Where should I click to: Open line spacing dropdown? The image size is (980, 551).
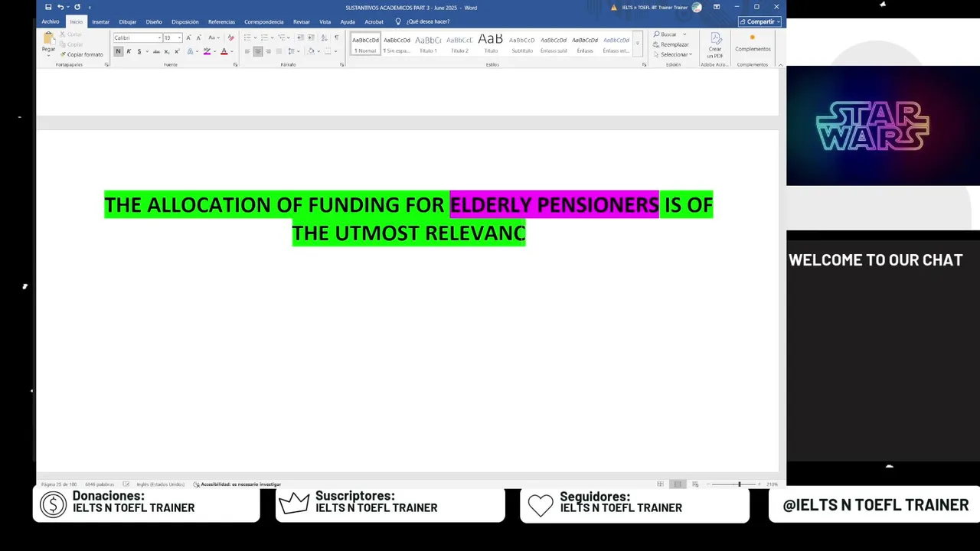299,51
